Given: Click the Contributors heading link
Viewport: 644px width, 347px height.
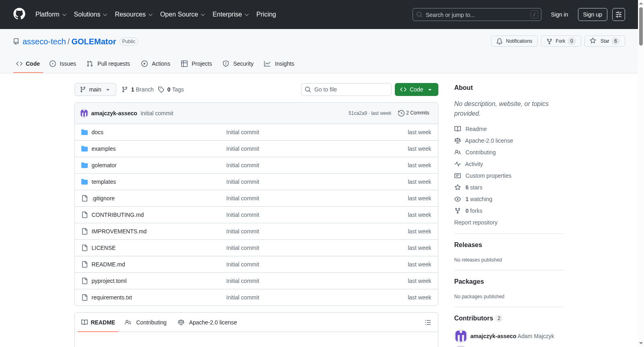Looking at the screenshot, I should point(479,318).
